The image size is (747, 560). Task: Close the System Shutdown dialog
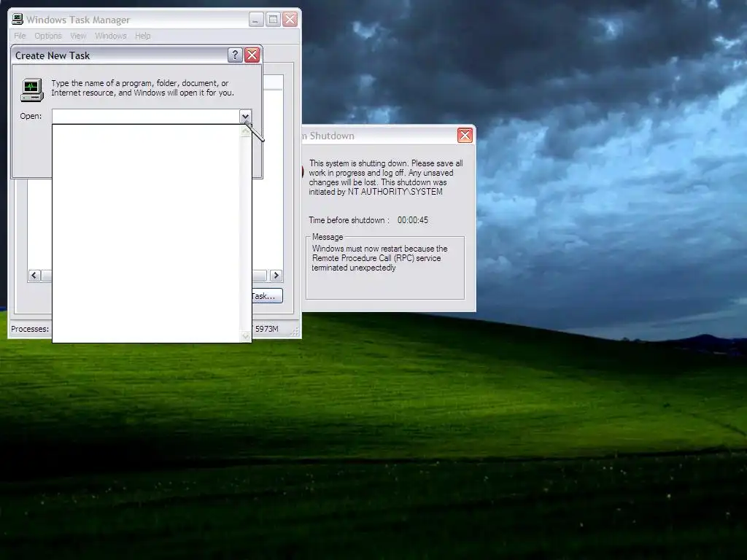(x=465, y=135)
